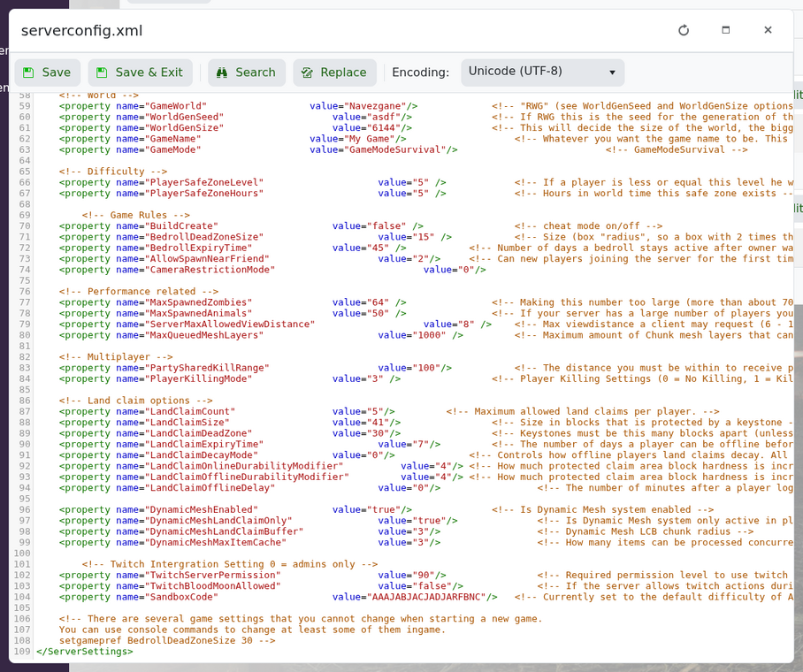Click the "LandClaimOnlineDurabilityModifier" property name
Image resolution: width=803 pixels, height=672 pixels.
(x=244, y=466)
